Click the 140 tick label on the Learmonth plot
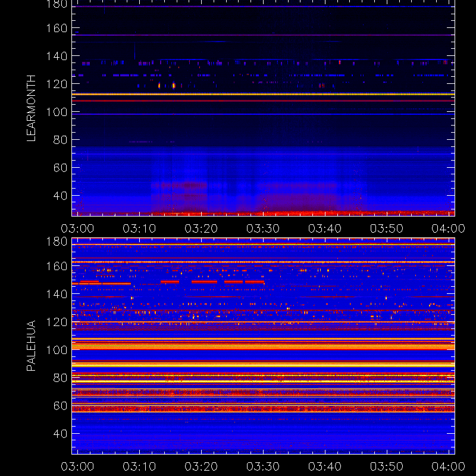476x476 pixels. (57, 56)
